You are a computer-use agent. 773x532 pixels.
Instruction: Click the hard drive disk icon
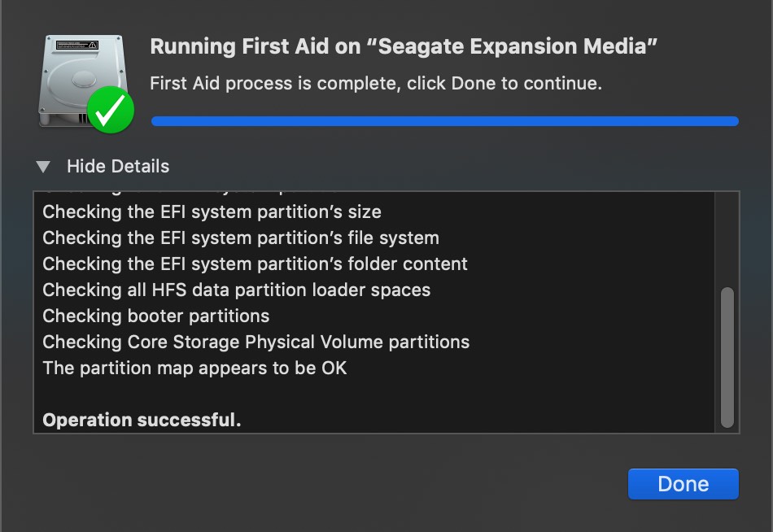83,79
